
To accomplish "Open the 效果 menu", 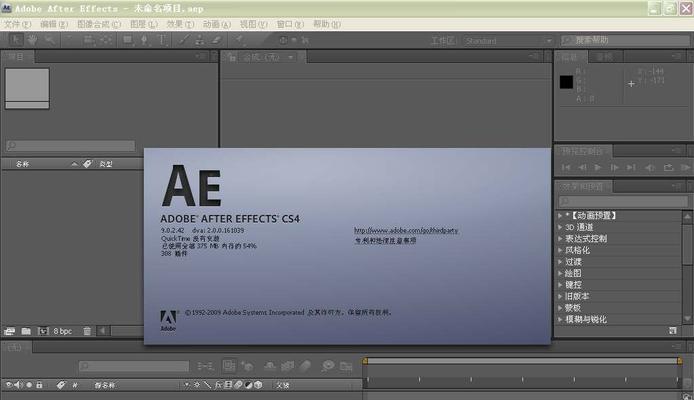I will [x=180, y=24].
